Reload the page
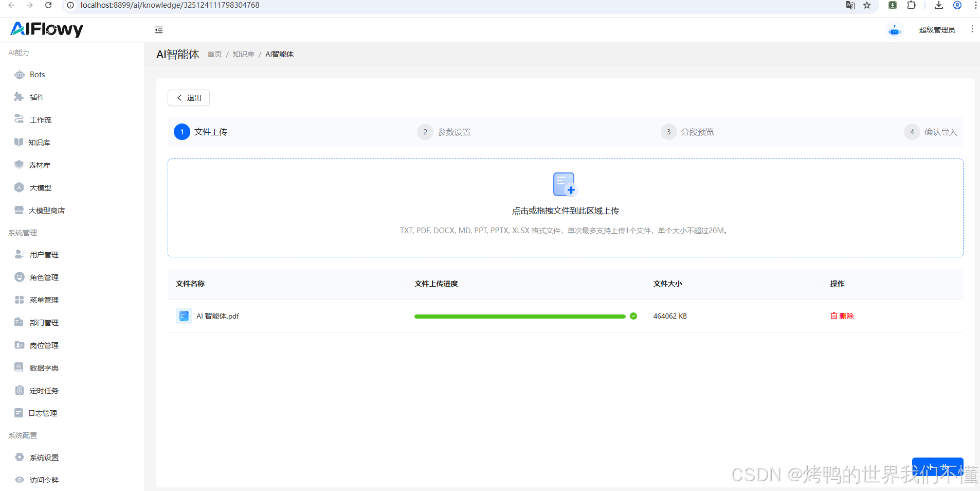Image resolution: width=980 pixels, height=491 pixels. point(48,5)
